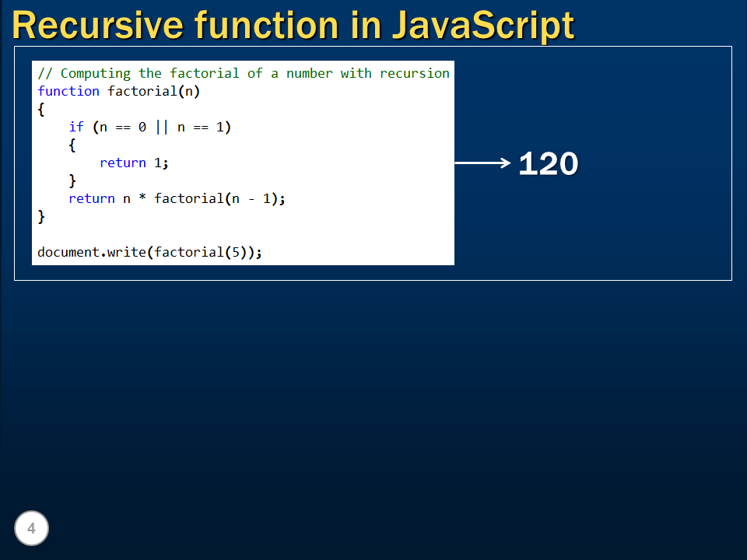Click the closing brace of the function

pos(40,216)
